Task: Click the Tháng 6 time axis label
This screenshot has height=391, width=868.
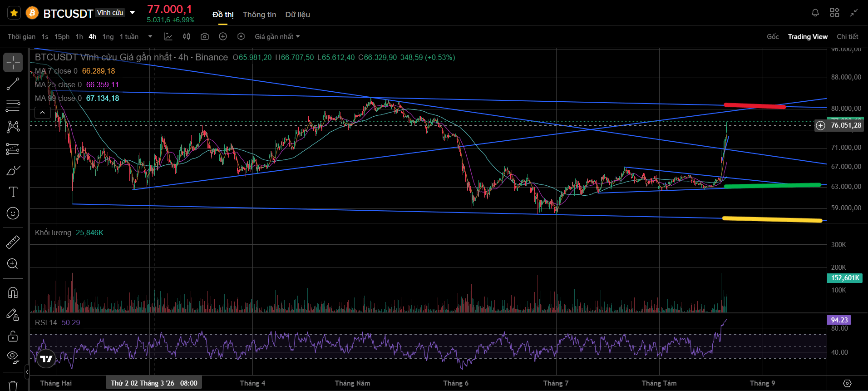Action: click(456, 383)
